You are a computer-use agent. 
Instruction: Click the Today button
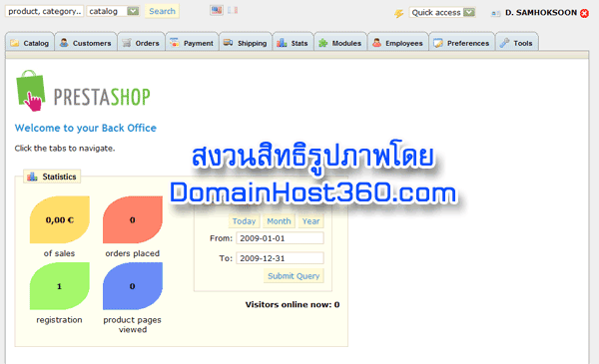[x=245, y=221]
